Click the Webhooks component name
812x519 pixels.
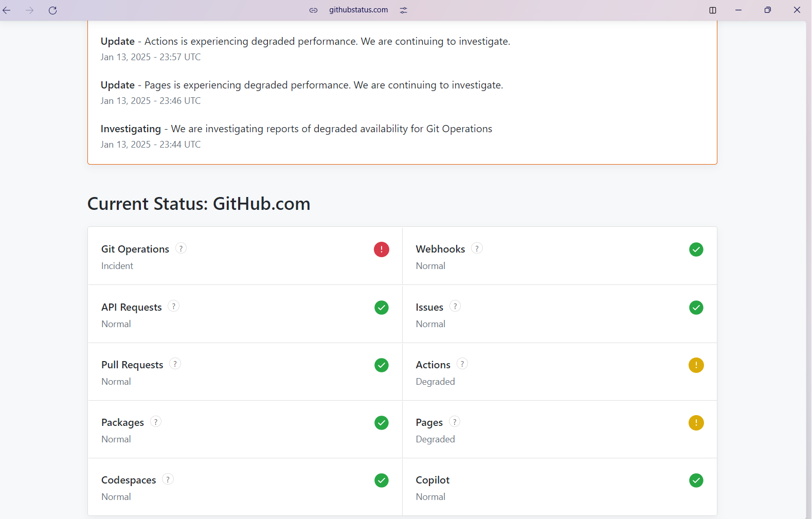(440, 249)
